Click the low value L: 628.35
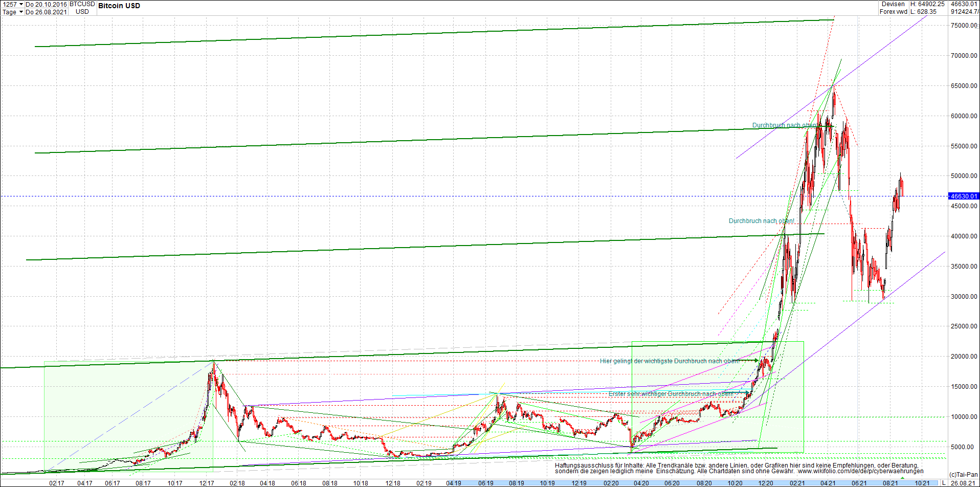980x487 pixels. point(924,12)
